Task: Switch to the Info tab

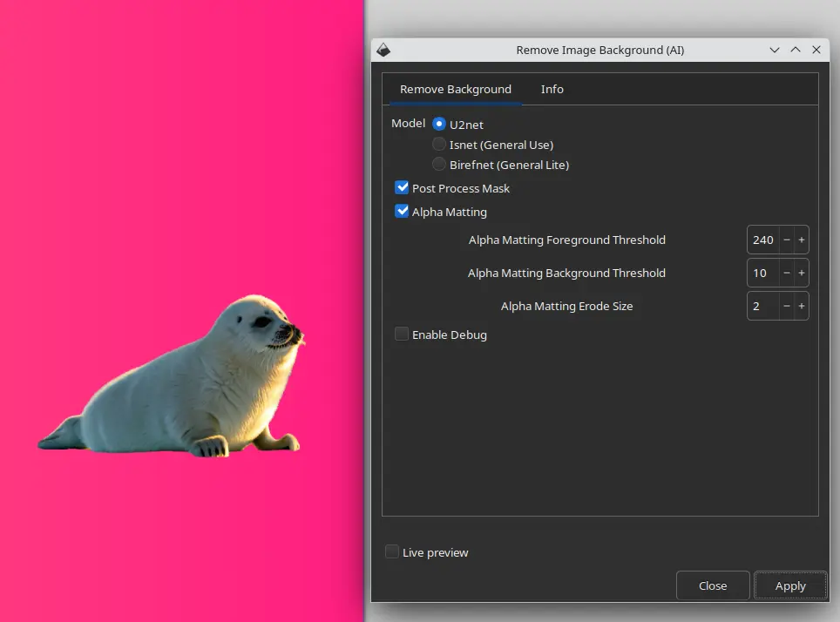Action: pyautogui.click(x=552, y=89)
